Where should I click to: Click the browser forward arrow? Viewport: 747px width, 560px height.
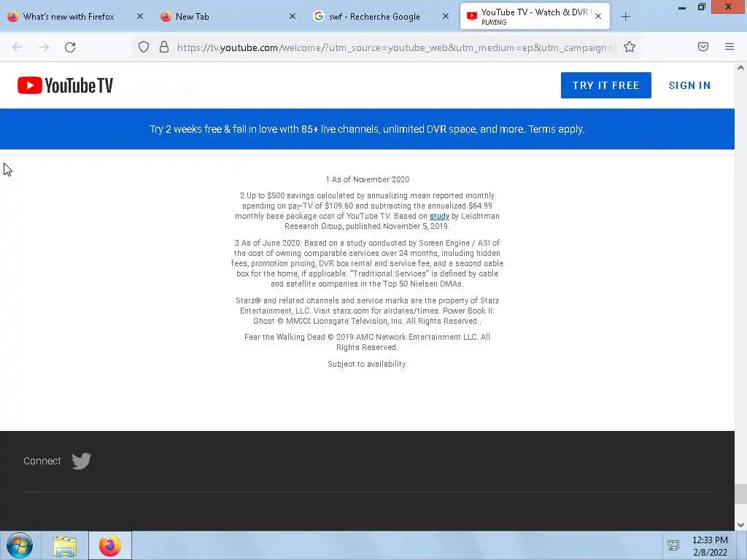tap(44, 47)
